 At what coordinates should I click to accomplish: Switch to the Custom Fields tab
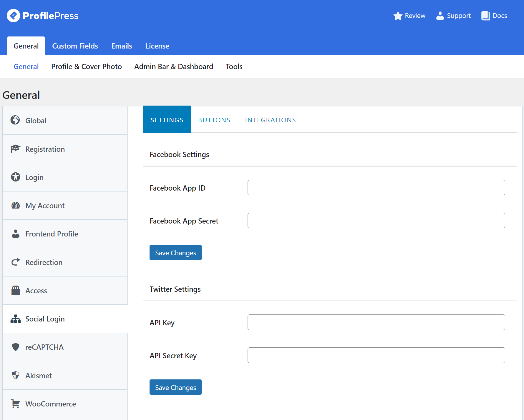(x=75, y=46)
